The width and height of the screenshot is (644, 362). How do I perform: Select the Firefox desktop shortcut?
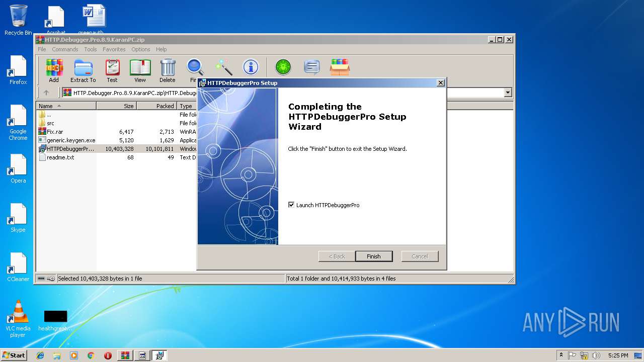18,70
